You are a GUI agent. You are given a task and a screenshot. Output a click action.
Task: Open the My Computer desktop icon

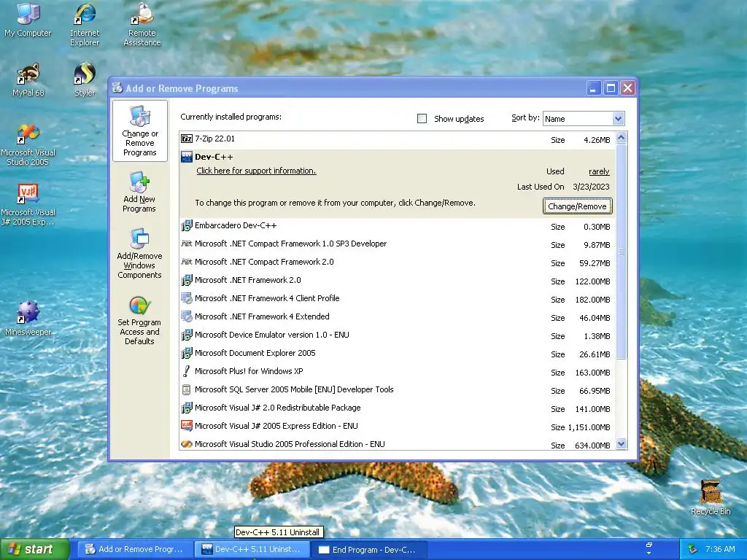(28, 20)
